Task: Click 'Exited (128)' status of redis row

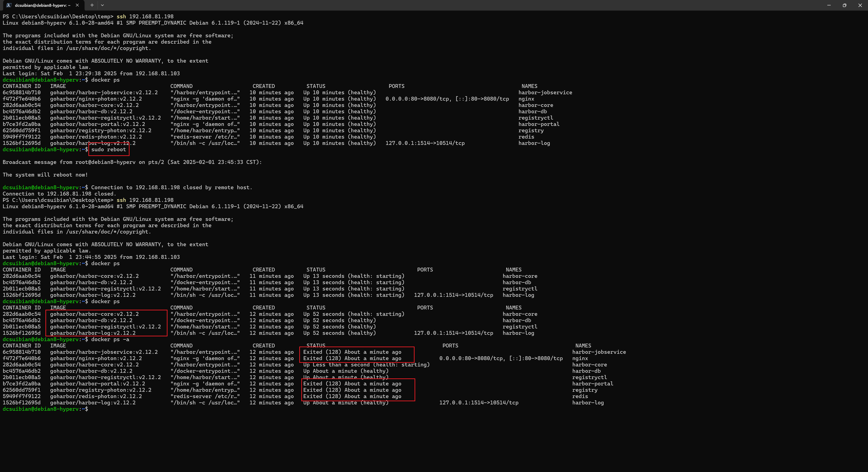Action: coord(352,396)
